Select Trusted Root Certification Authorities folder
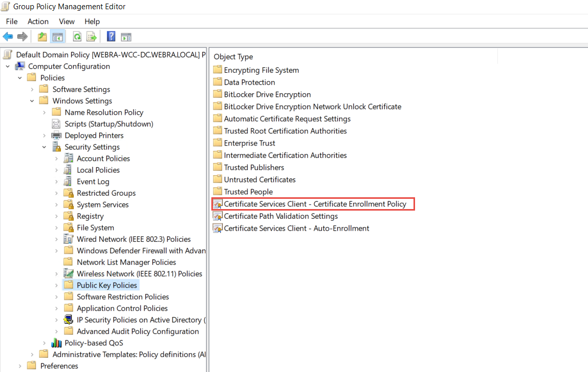Image resolution: width=588 pixels, height=372 pixels. tap(285, 131)
